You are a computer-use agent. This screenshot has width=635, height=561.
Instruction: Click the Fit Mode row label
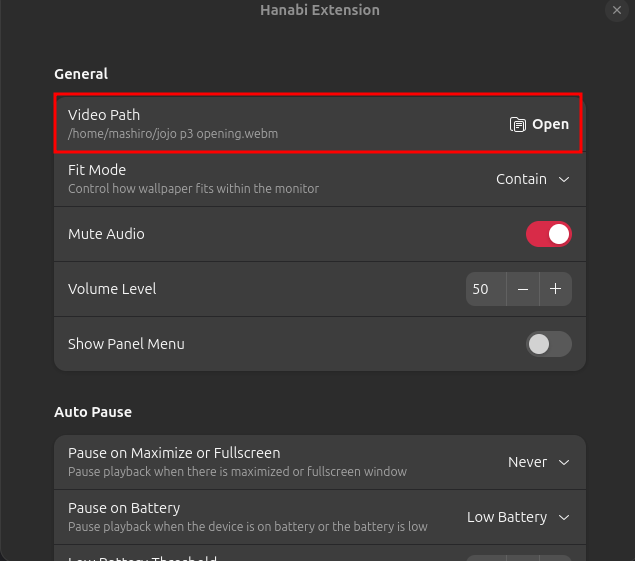pyautogui.click(x=97, y=170)
